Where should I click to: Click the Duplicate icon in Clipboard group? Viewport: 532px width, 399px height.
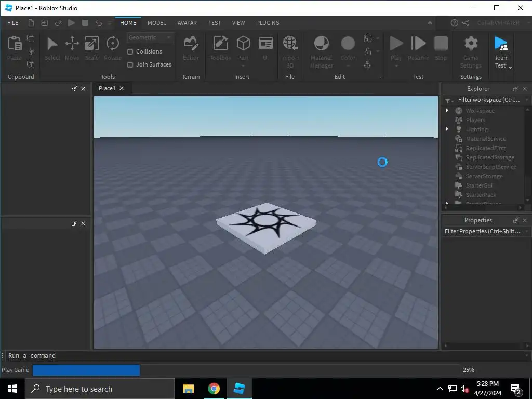(x=31, y=64)
